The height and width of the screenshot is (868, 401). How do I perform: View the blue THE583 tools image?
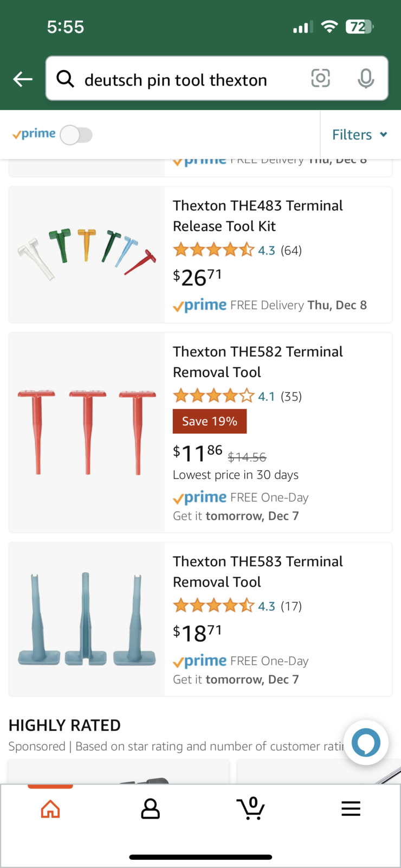coord(87,620)
